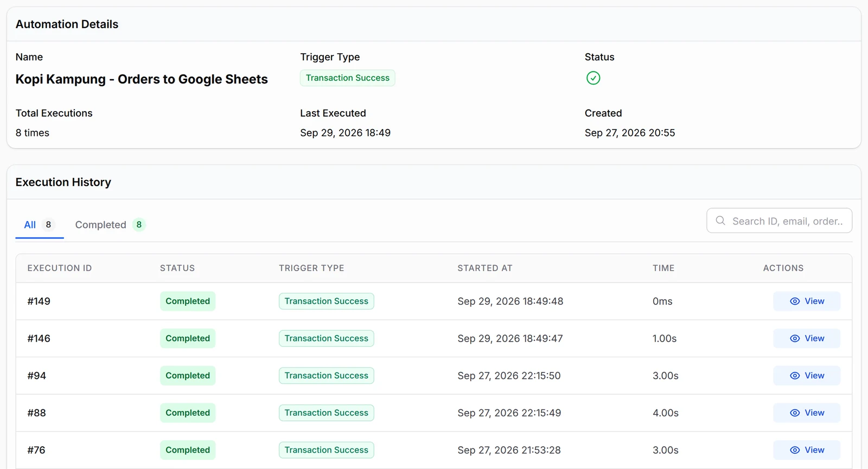Open View for execution #88
Viewport: 868px width, 469px height.
(x=807, y=413)
